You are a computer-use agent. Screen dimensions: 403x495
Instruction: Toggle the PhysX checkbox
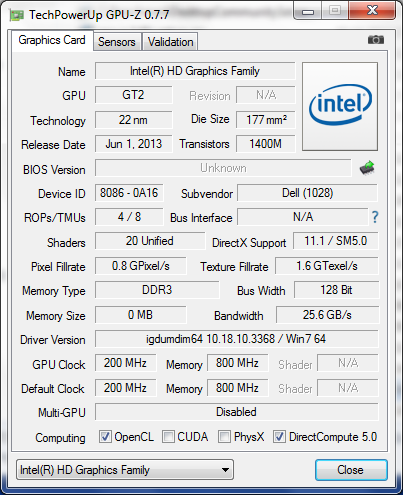(x=224, y=436)
